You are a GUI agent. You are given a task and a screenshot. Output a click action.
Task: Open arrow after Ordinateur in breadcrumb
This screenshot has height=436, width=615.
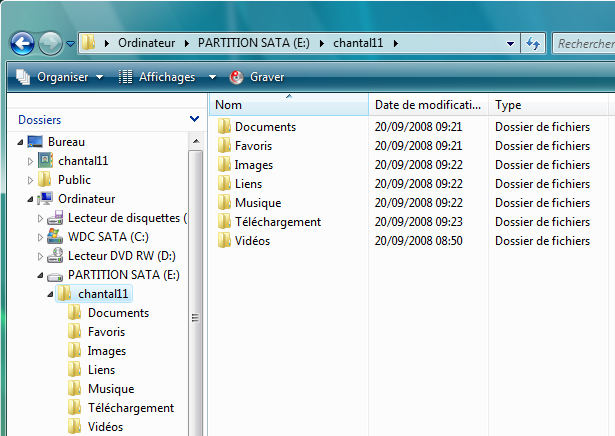pos(187,43)
